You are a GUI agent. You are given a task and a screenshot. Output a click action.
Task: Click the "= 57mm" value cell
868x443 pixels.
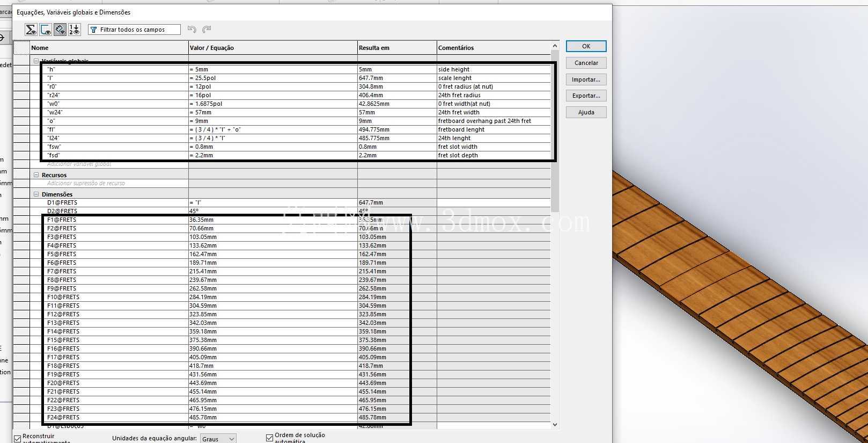coord(273,112)
